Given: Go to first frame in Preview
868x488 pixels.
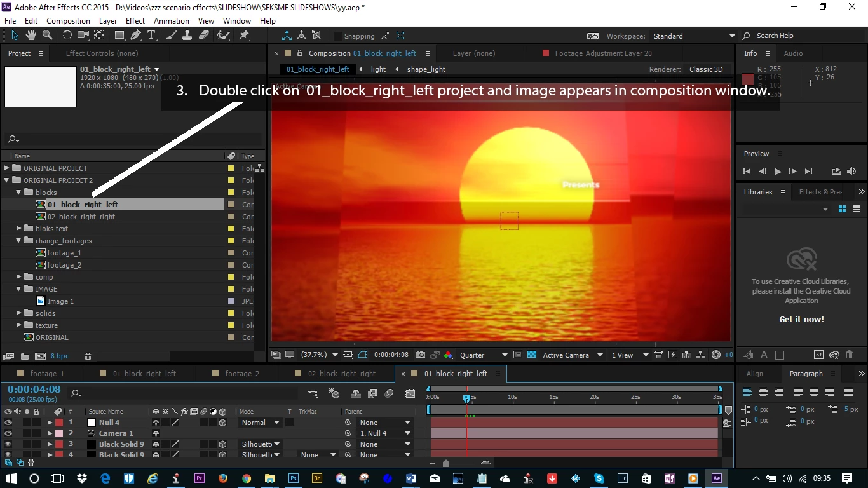Looking at the screenshot, I should click(747, 172).
